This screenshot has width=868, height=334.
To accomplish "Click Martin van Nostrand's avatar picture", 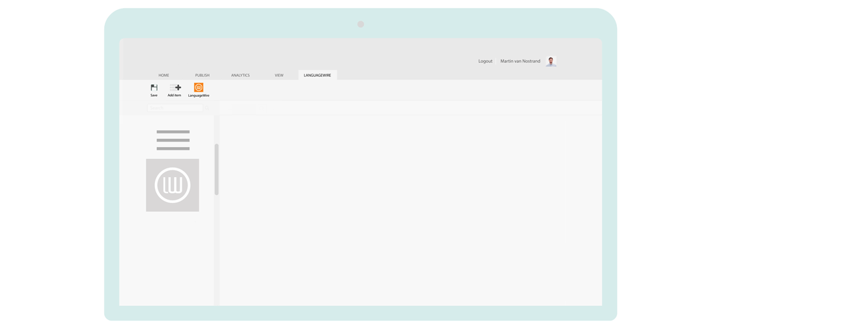I will [551, 61].
